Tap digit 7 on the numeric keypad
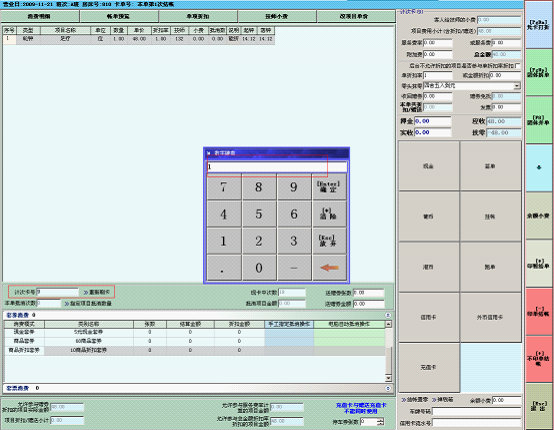Screen dimensions: 554x430 click(224, 187)
